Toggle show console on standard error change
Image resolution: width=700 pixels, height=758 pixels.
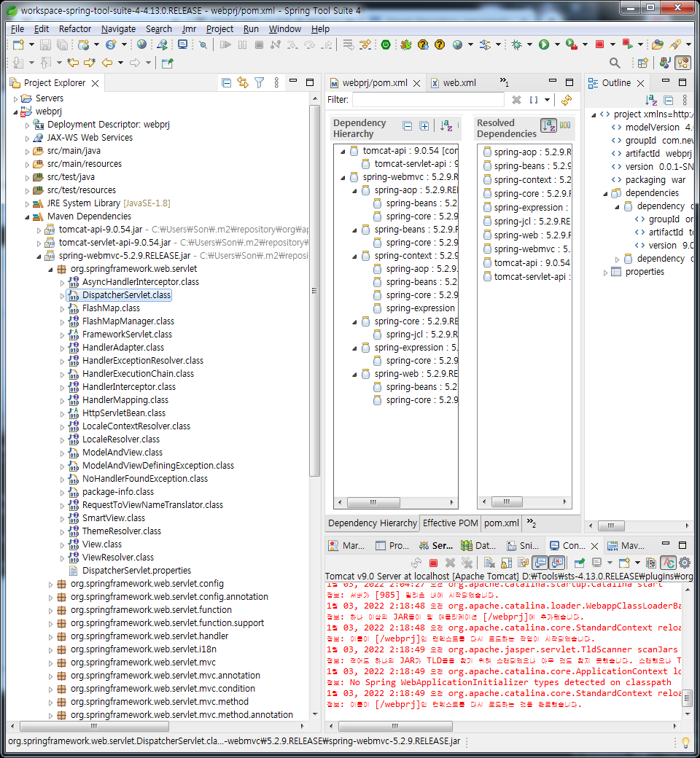point(557,563)
